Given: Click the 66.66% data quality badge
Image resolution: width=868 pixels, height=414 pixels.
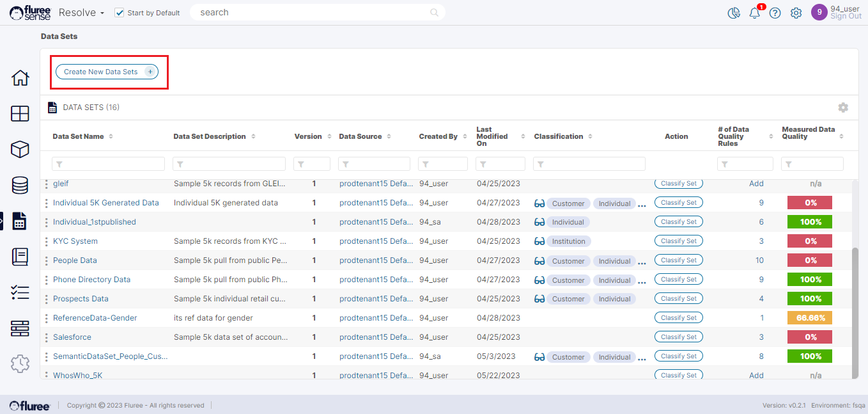Looking at the screenshot, I should click(x=810, y=318).
